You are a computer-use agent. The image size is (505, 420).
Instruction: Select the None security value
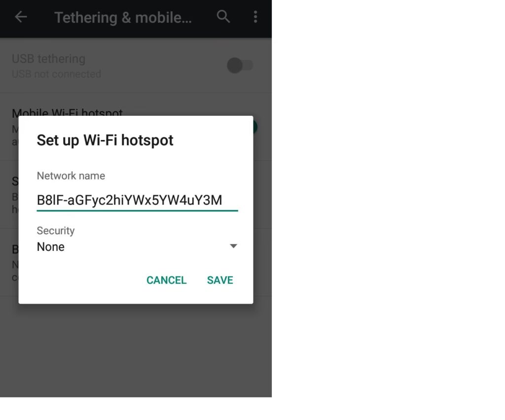51,247
